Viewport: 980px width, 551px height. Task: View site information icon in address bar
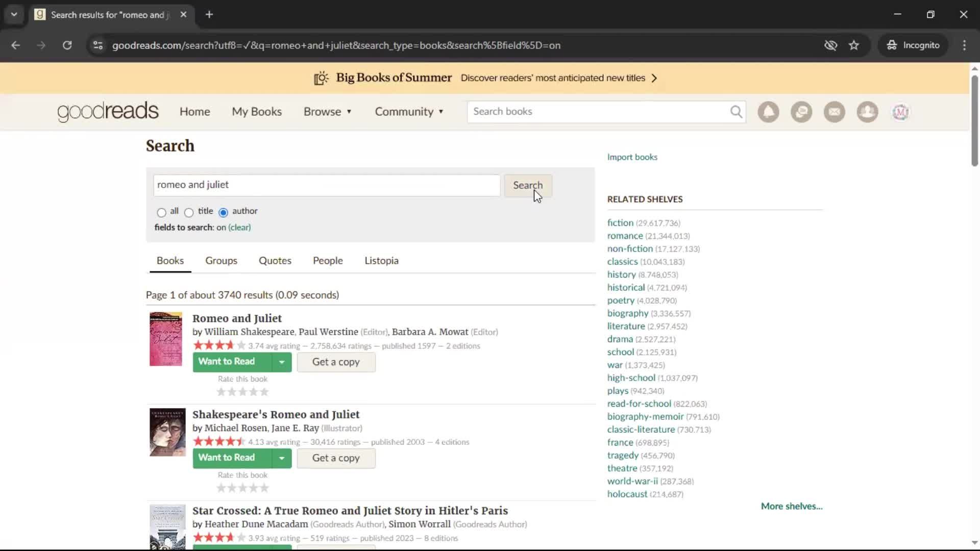click(x=98, y=45)
